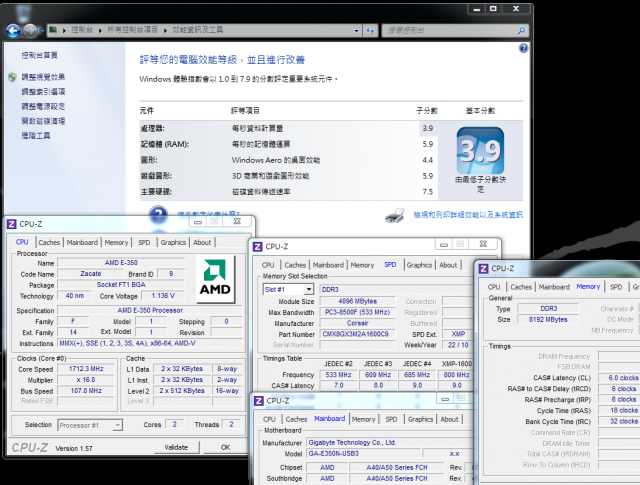This screenshot has width=640, height=485.
Task: Click the Max Bandwidth value PC3-8500F (533 MHz)
Action: tap(358, 312)
